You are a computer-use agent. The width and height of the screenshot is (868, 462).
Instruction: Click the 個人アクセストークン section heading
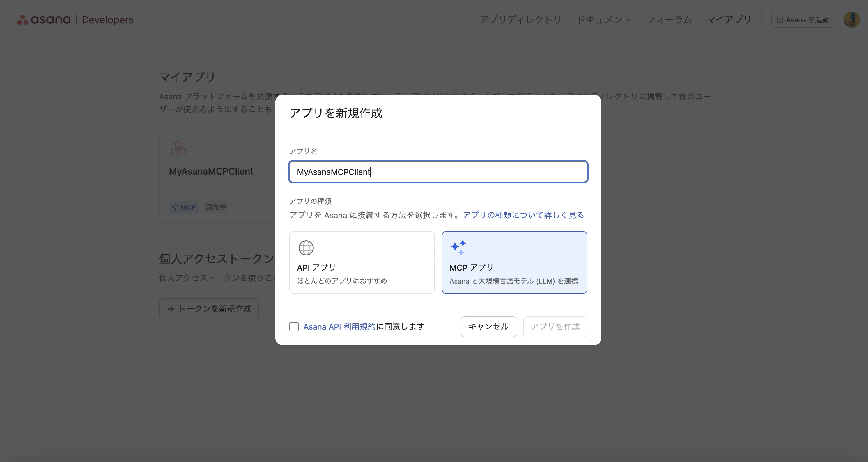point(217,259)
